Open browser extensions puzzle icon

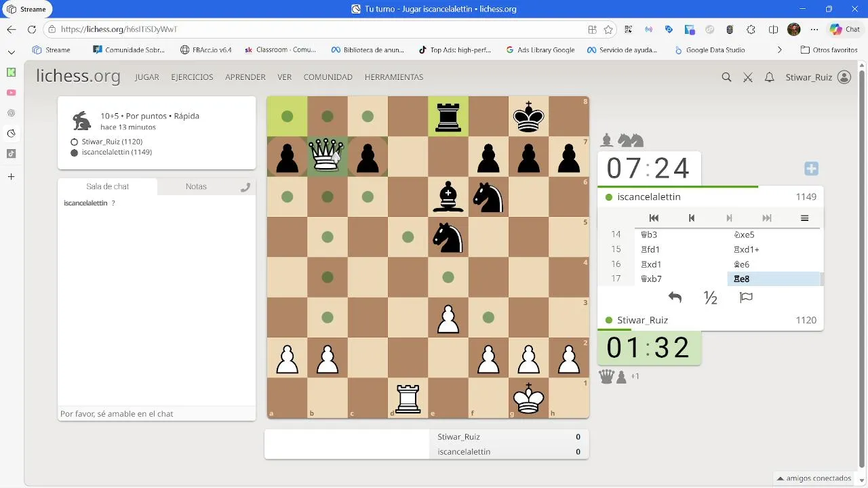click(751, 29)
